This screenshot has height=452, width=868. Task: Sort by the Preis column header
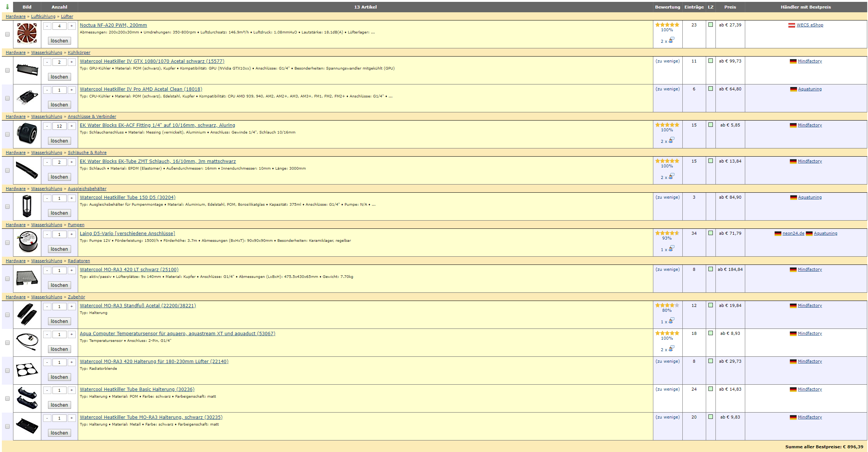(730, 7)
